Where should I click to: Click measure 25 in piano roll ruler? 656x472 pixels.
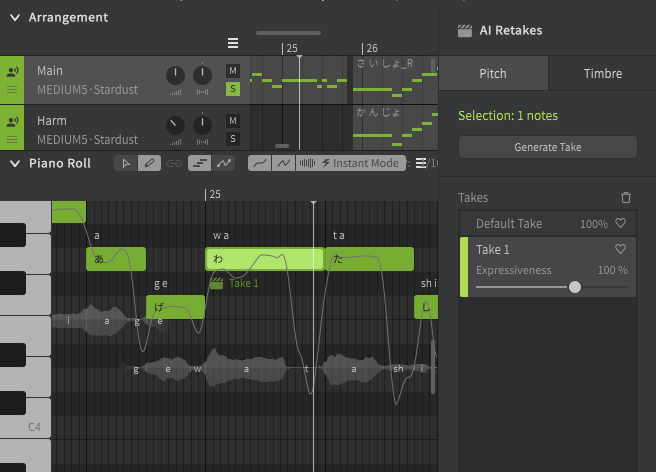point(213,195)
